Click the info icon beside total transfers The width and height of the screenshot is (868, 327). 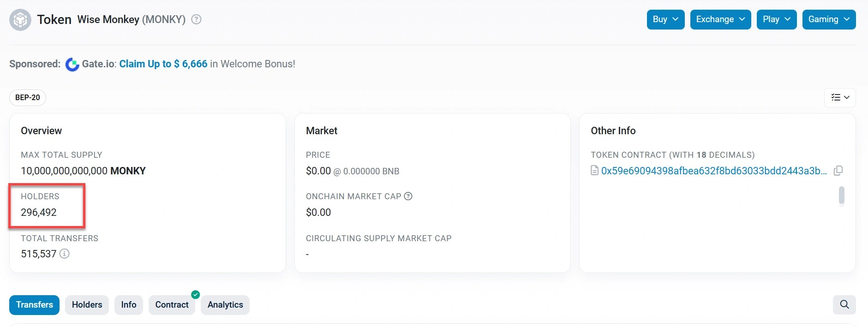click(x=65, y=254)
